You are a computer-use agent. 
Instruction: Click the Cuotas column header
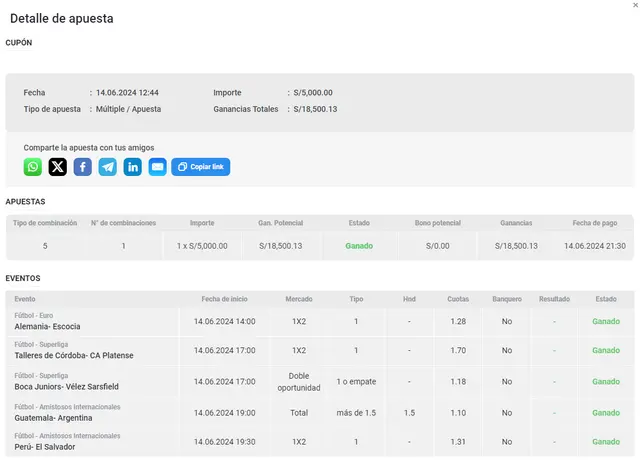pos(458,299)
